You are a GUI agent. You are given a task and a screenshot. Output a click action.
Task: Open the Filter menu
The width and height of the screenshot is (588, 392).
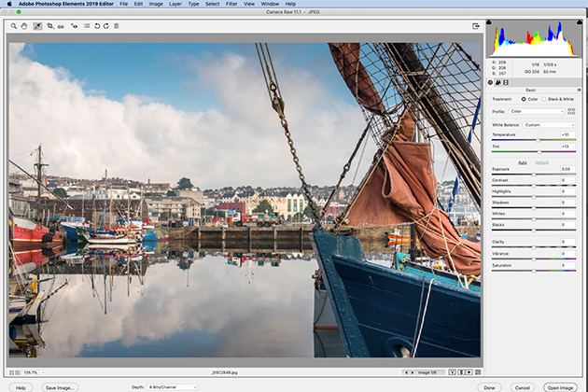point(231,4)
